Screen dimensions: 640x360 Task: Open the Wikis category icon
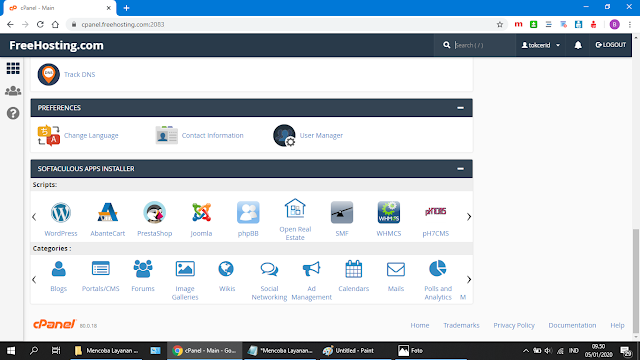click(226, 269)
